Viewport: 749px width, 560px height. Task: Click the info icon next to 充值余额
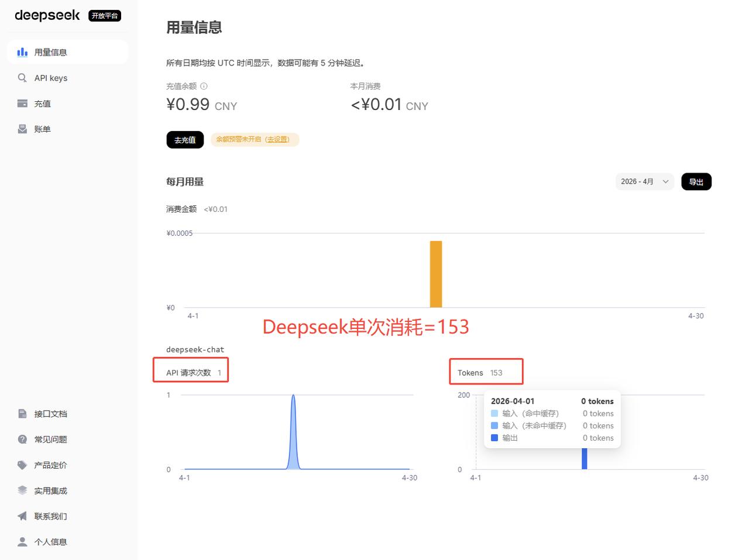203,85
